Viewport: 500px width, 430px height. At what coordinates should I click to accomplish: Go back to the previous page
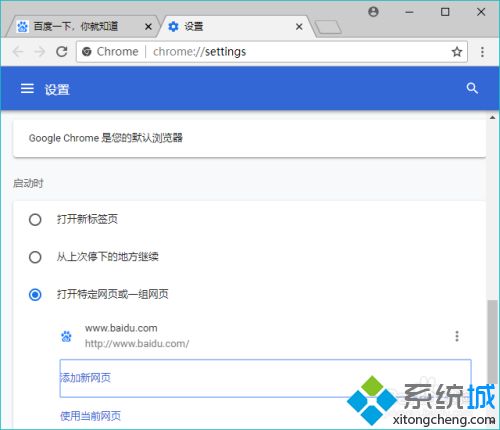point(18,52)
